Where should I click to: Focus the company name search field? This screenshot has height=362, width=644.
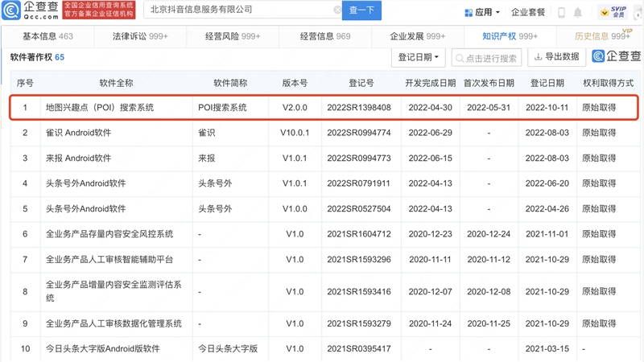pos(242,10)
